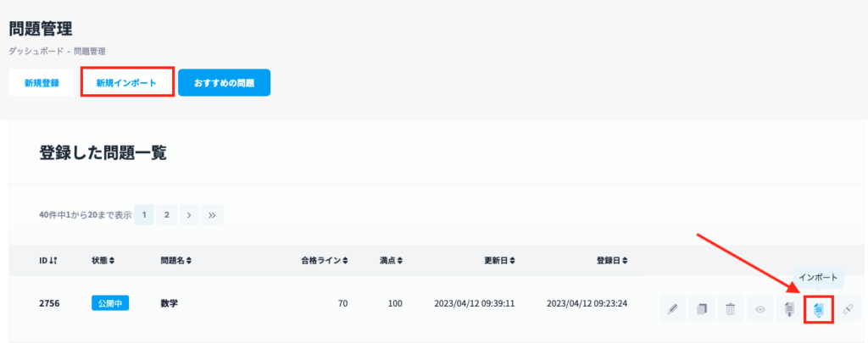
Task: Sort table by 状態 column
Action: (x=103, y=260)
